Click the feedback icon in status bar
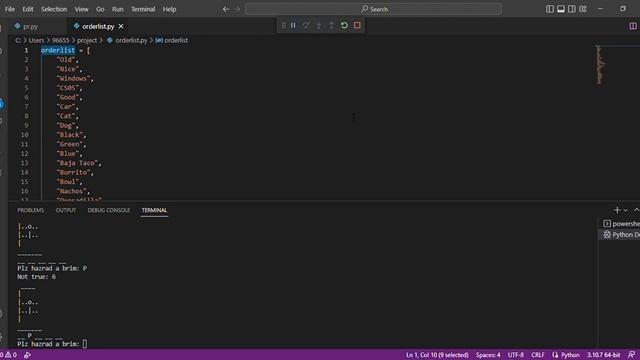 point(631,355)
